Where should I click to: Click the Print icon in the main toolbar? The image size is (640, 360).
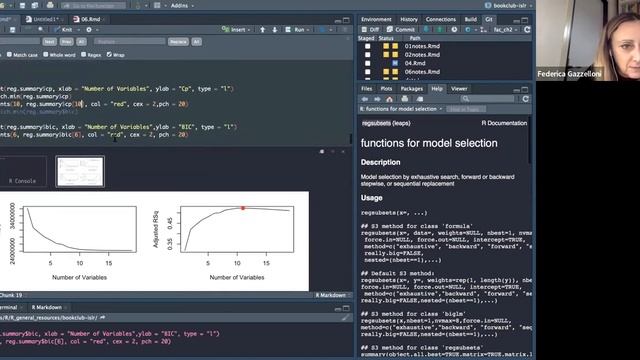click(x=50, y=6)
